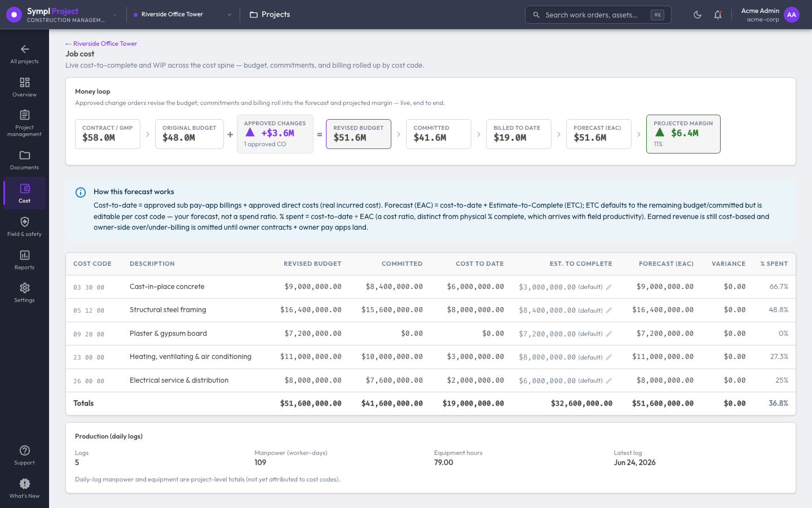
Task: Click cost code 26 00 00
Action: tap(89, 381)
